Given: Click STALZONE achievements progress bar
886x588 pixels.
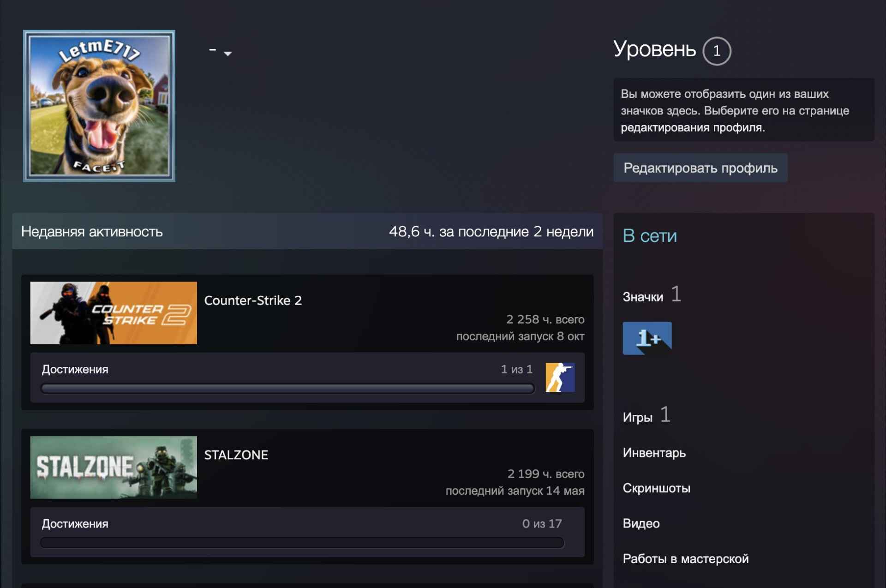Looking at the screenshot, I should (x=302, y=543).
